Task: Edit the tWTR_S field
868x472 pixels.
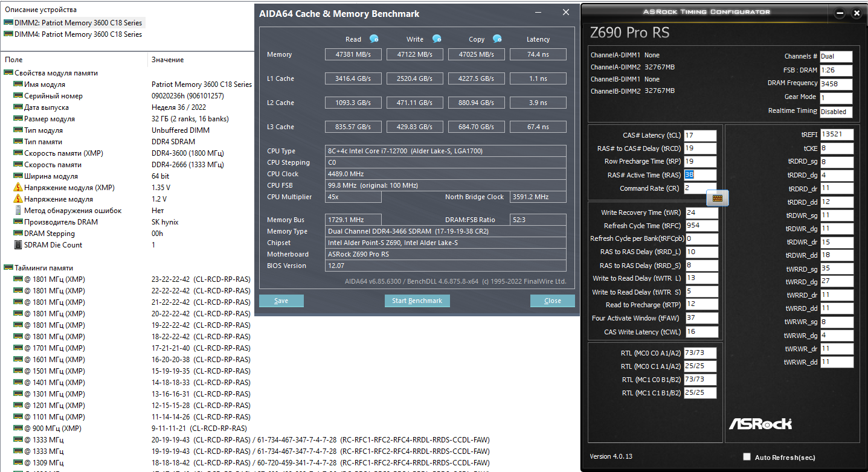Action: [x=702, y=292]
